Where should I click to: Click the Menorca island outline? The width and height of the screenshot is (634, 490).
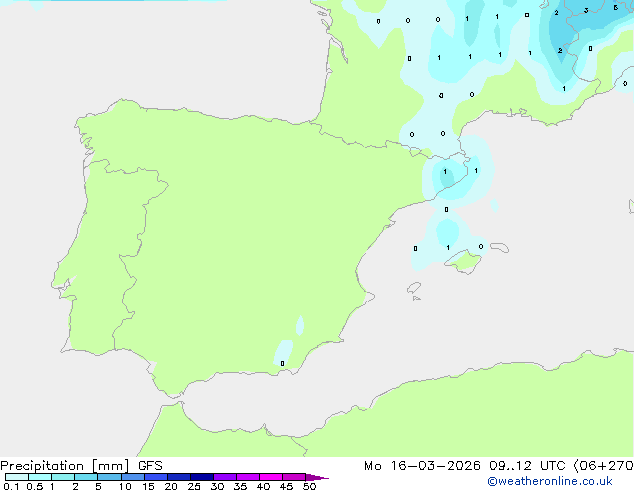(500, 247)
